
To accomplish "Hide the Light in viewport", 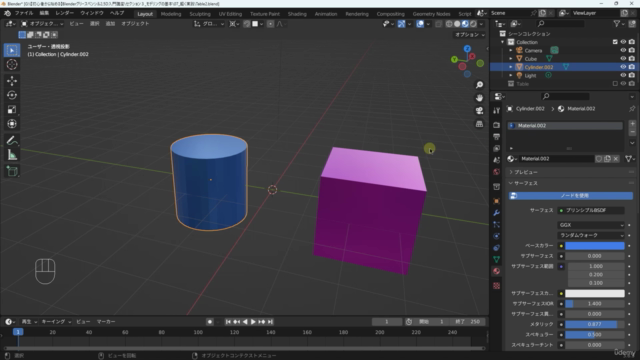I will pyautogui.click(x=623, y=75).
